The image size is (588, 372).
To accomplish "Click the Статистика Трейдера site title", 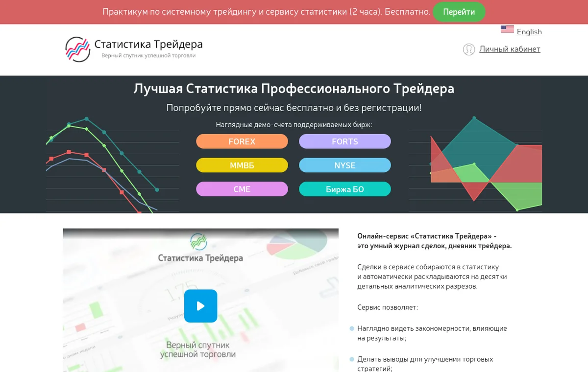I will [148, 45].
